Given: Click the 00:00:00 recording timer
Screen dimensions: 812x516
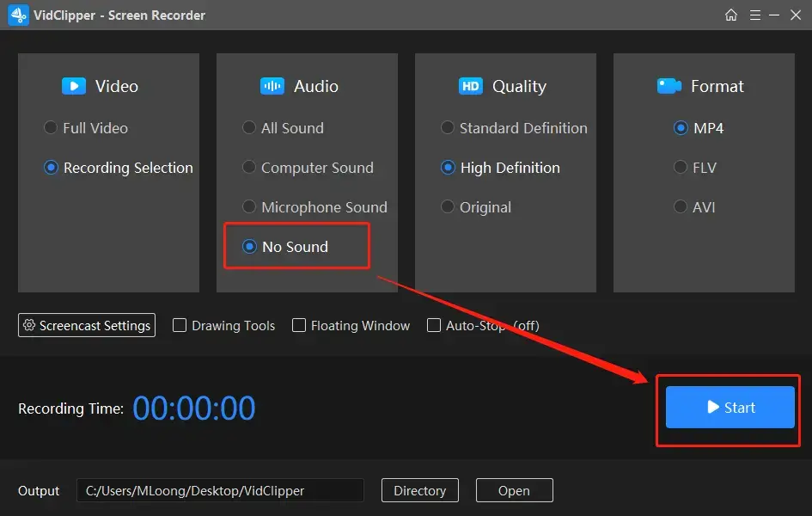Looking at the screenshot, I should pos(194,408).
